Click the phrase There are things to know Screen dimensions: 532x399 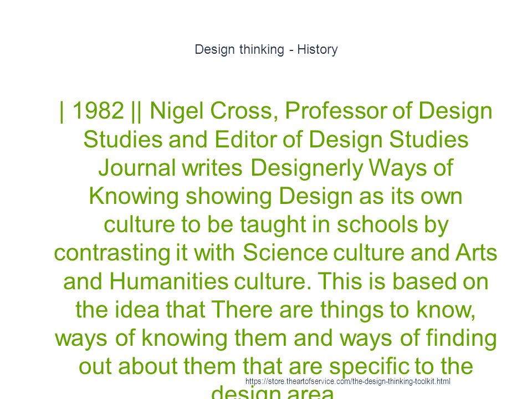[343, 310]
